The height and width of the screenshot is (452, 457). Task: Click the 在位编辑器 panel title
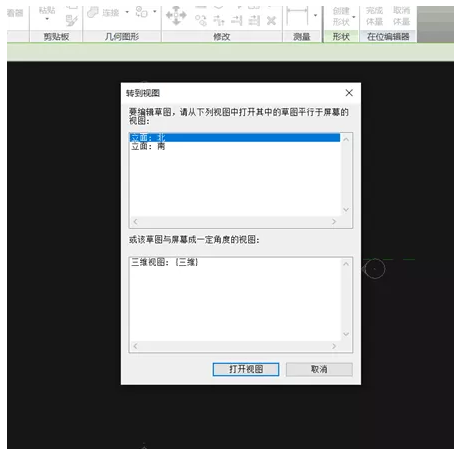pos(388,37)
